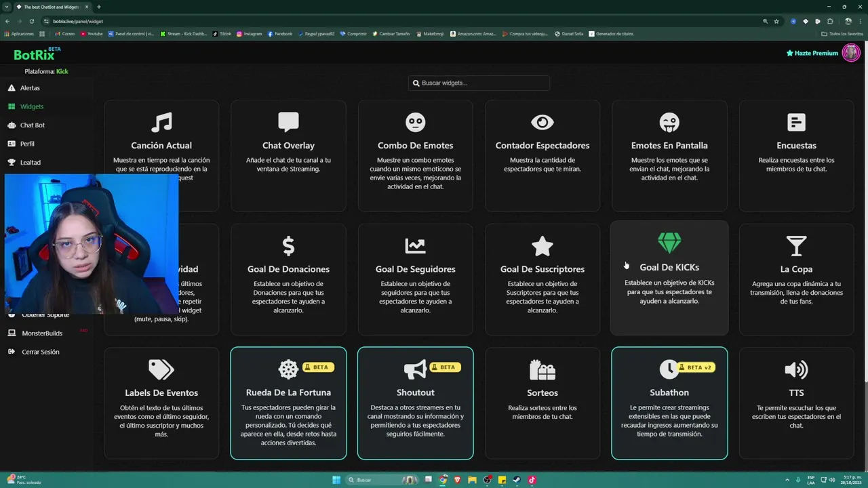Select the La Copa cocktail glass icon
Screen dimensions: 868x488
(x=796, y=246)
